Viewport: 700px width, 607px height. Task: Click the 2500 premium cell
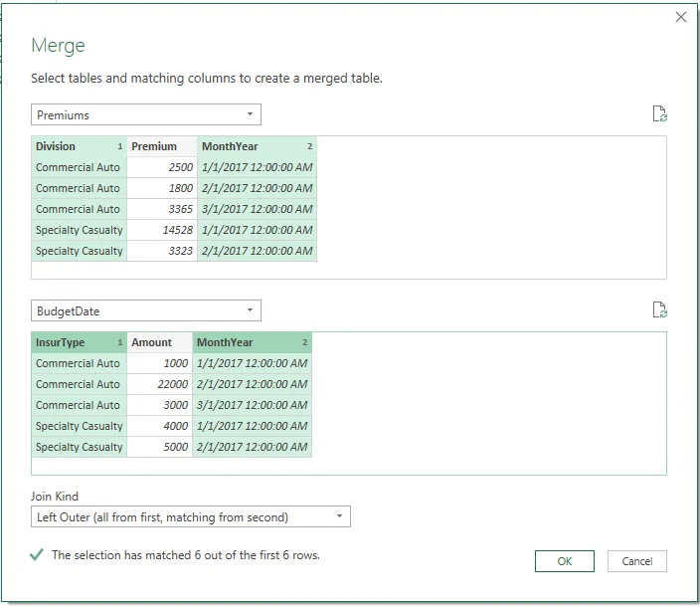coord(162,167)
